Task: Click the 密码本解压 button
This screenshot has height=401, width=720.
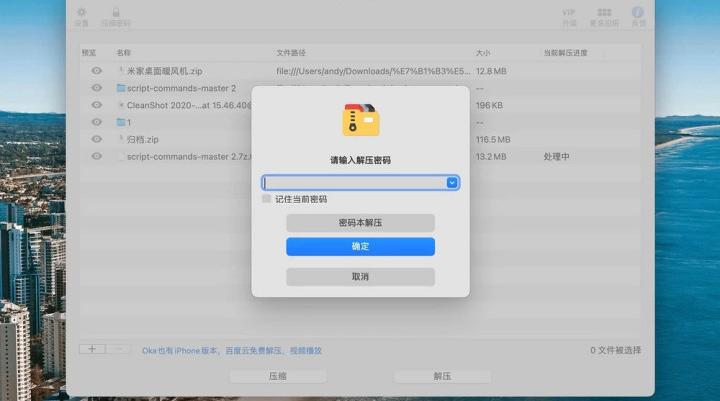Action: [360, 223]
